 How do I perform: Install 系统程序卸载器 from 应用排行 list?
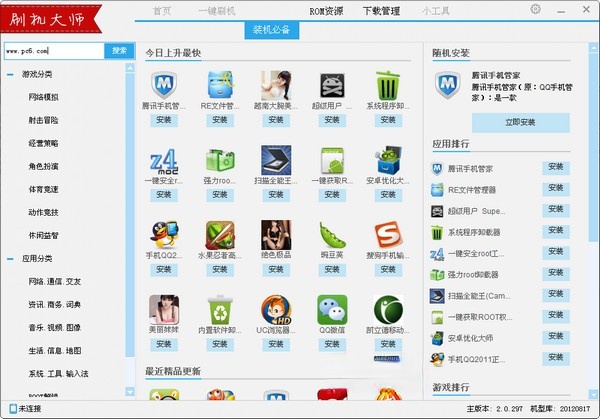(556, 231)
